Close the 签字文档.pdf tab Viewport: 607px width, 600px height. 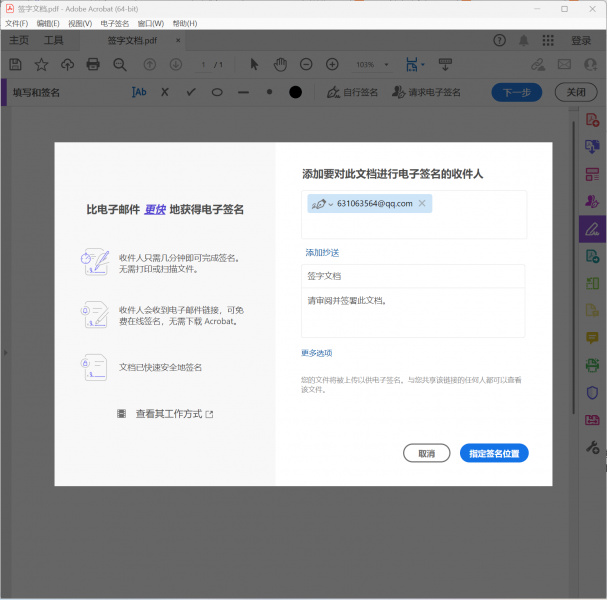(178, 40)
